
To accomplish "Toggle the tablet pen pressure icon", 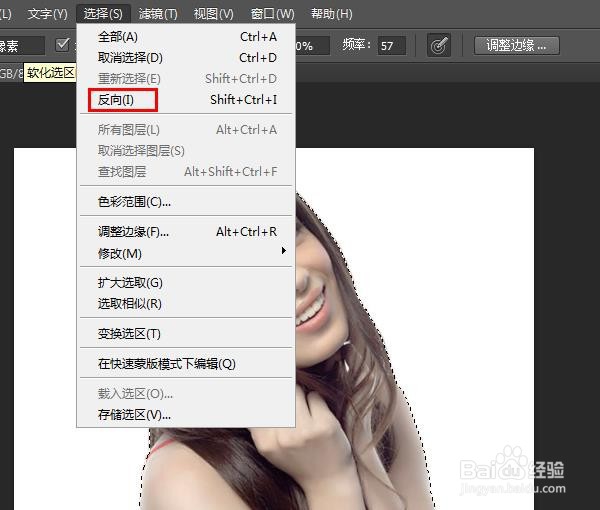I will tap(439, 46).
